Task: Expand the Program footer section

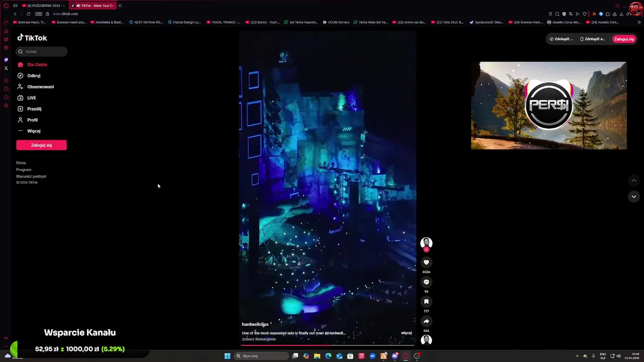Action: pos(24,169)
